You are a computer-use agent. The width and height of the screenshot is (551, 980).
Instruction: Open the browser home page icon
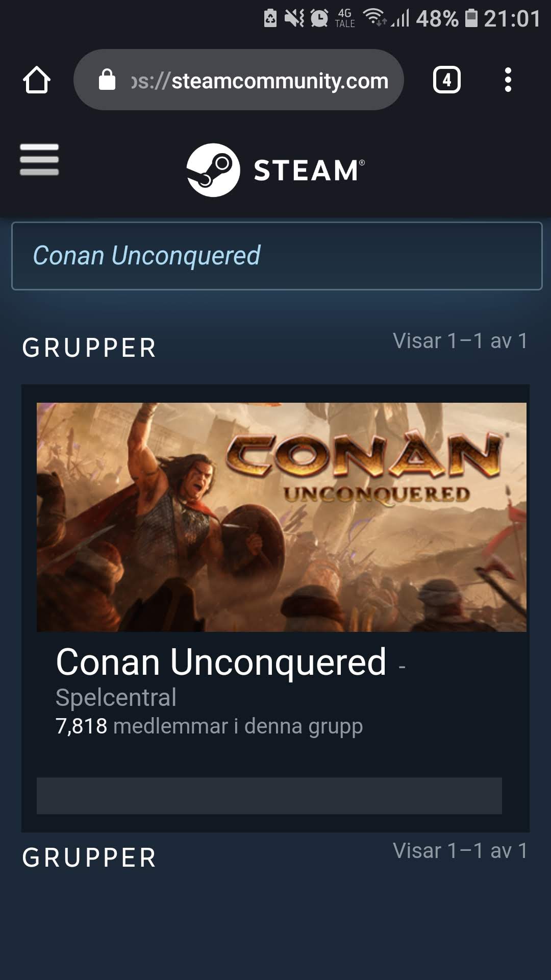[37, 80]
